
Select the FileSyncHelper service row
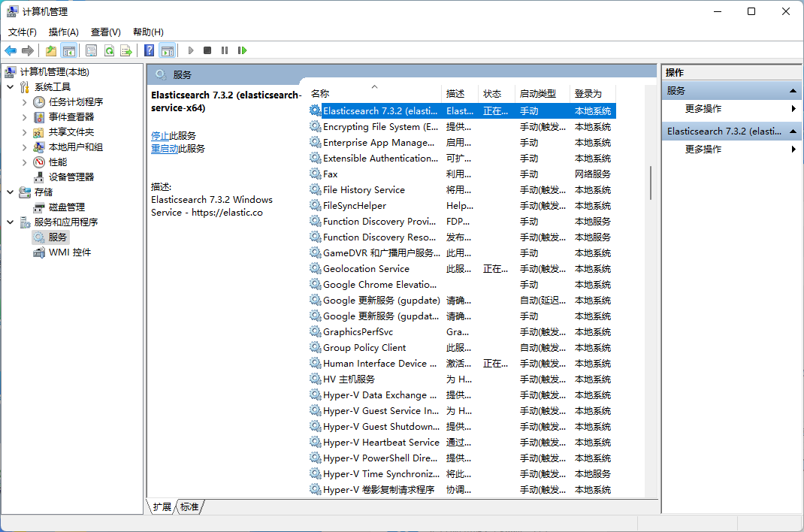pos(462,206)
